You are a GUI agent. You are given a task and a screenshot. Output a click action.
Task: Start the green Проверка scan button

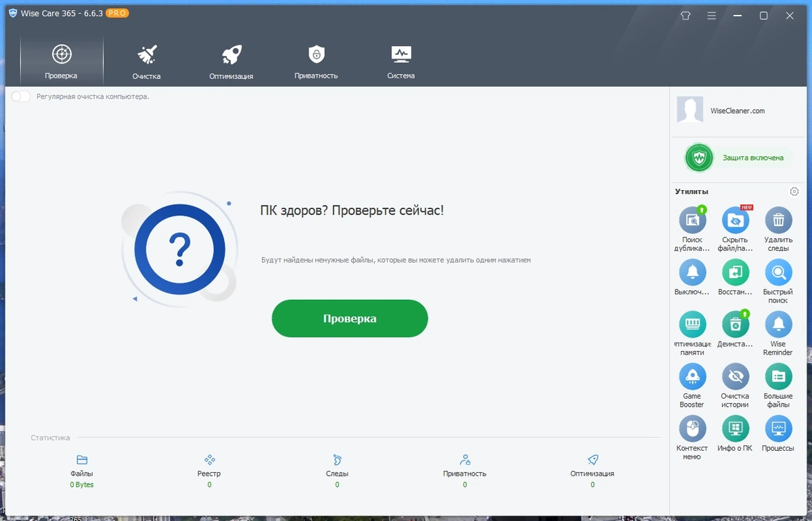tap(350, 319)
